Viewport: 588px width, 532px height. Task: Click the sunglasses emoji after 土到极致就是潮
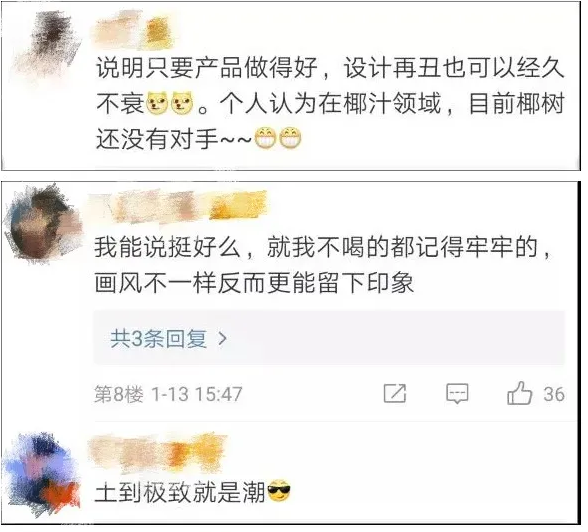278,492
